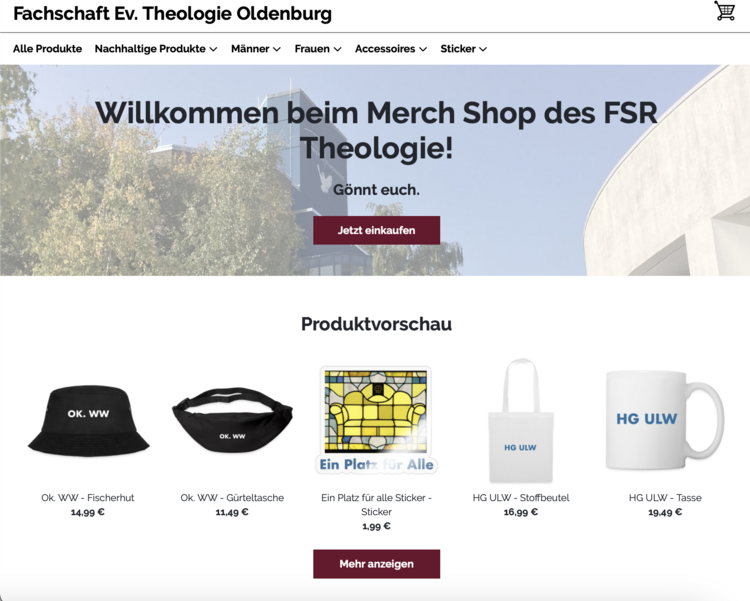
Task: Open the Ok. WW - Fischerhut product link
Action: coord(88,498)
